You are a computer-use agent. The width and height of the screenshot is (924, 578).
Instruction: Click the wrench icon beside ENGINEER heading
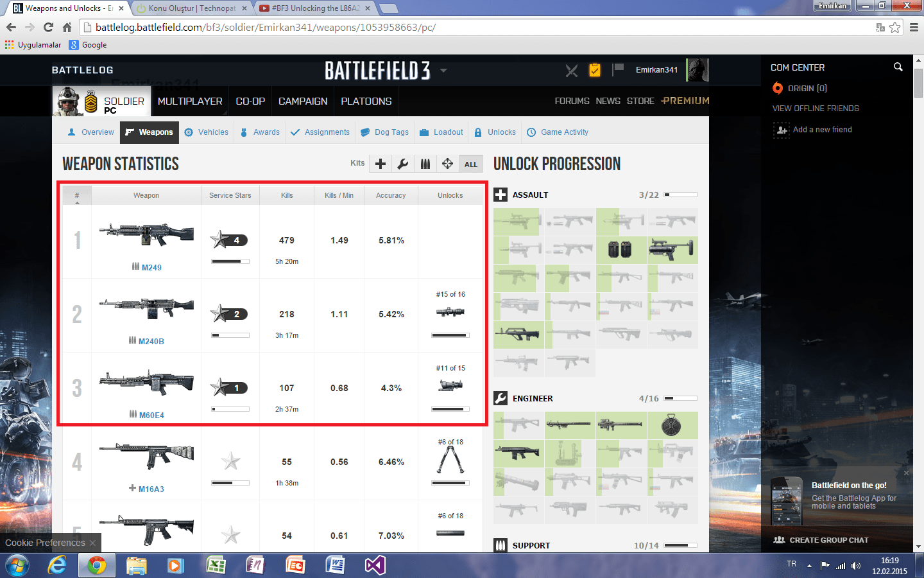(501, 398)
